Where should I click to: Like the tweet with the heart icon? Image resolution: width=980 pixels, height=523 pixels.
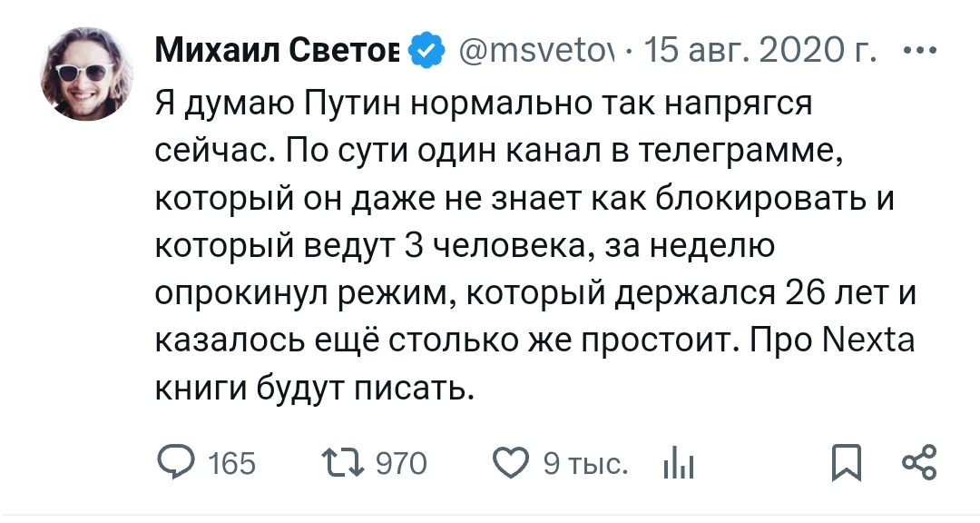tap(510, 464)
